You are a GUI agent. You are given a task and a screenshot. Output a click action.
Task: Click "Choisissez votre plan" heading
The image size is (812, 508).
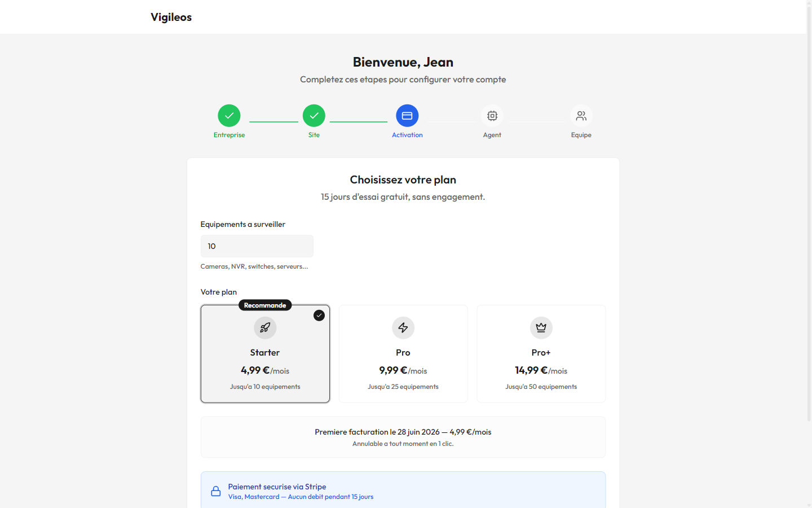pos(403,179)
